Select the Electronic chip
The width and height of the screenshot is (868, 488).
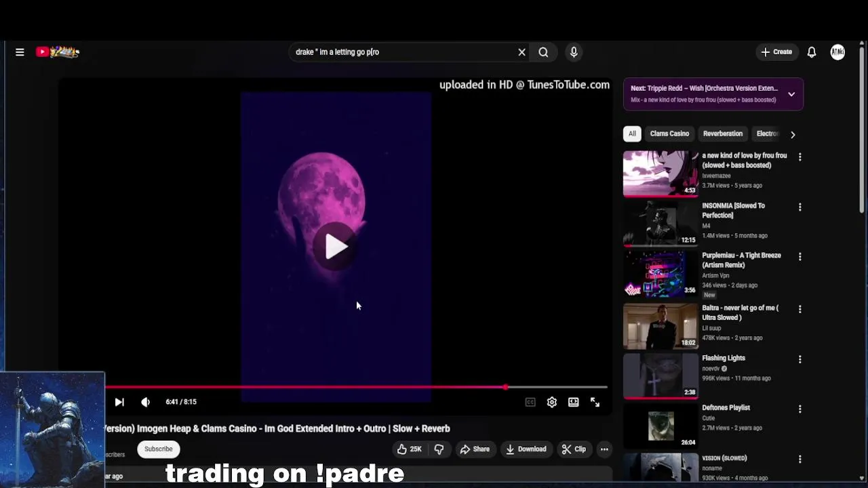(767, 134)
